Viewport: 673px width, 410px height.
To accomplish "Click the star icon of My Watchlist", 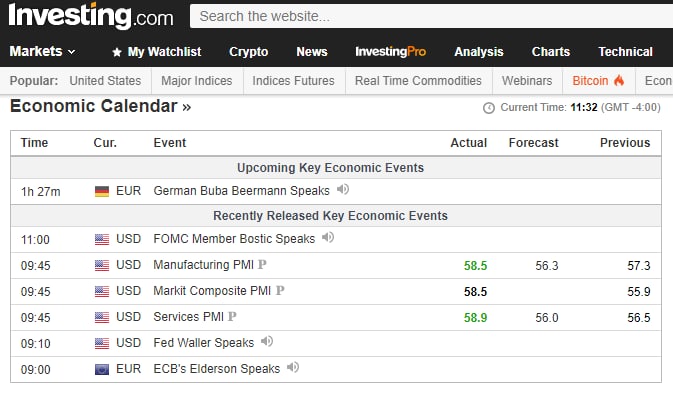I will pos(117,52).
